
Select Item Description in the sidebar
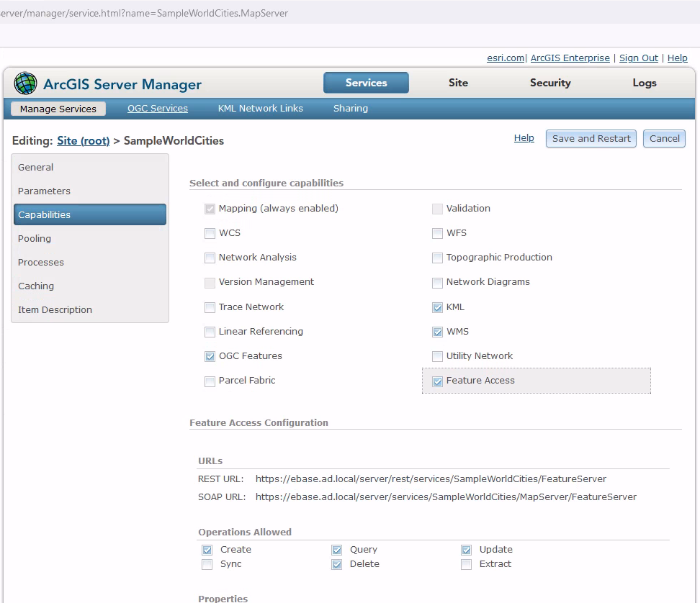coord(90,309)
